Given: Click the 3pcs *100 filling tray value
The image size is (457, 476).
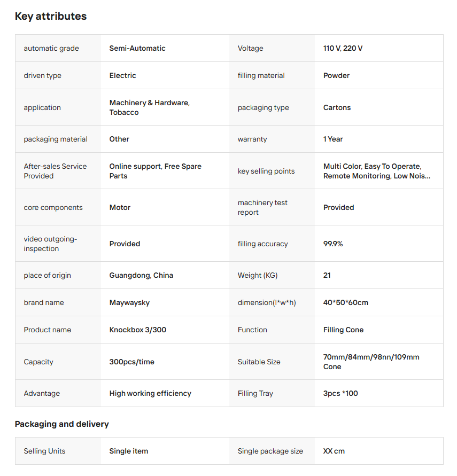Looking at the screenshot, I should tap(340, 394).
